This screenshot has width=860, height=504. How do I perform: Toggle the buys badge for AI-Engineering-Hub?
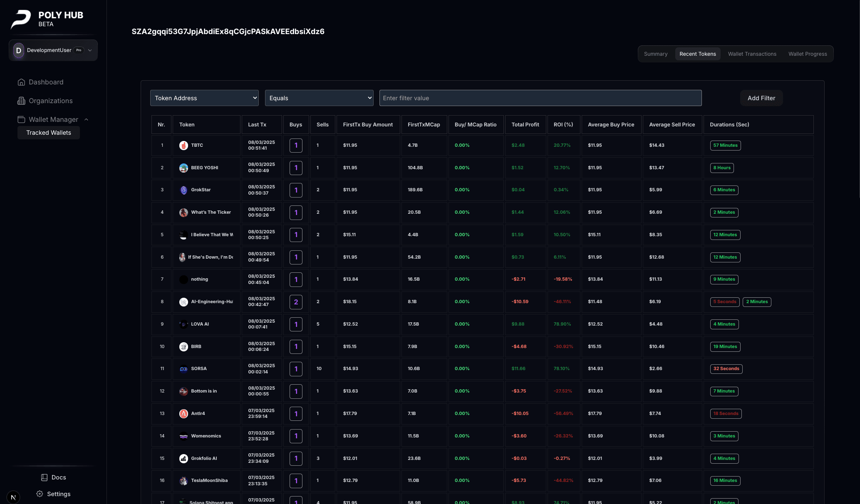point(296,302)
